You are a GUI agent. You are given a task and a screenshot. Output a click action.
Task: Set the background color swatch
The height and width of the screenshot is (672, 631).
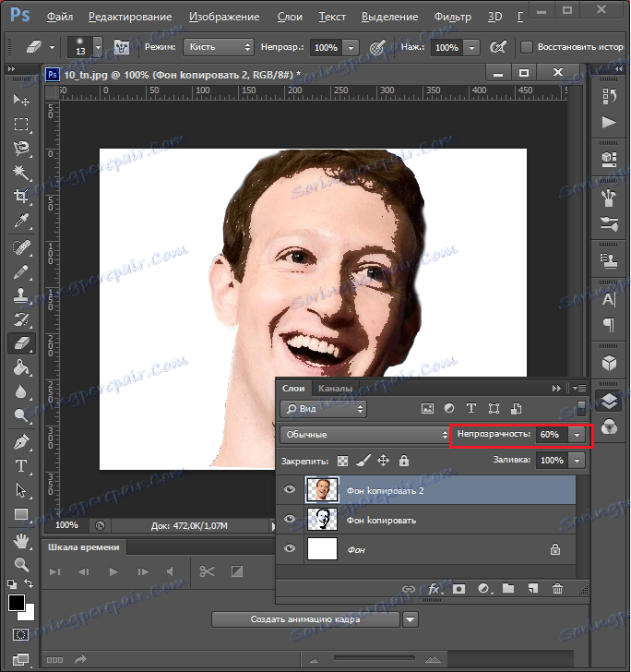30,614
